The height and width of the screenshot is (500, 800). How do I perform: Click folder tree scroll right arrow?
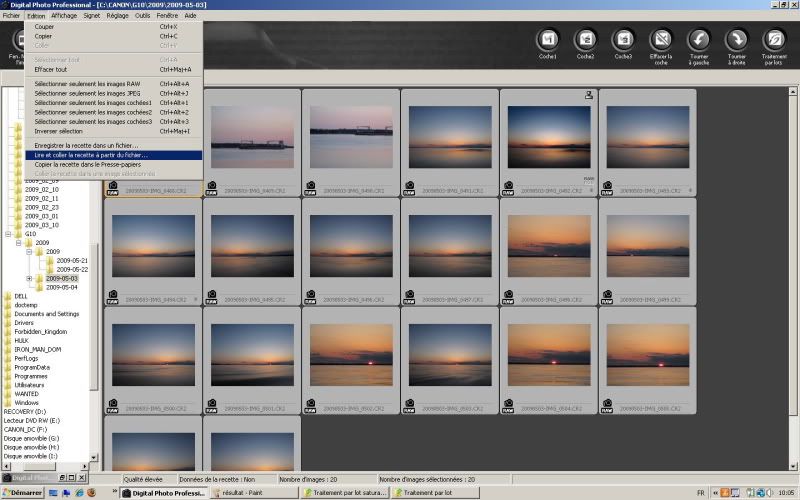(x=85, y=466)
